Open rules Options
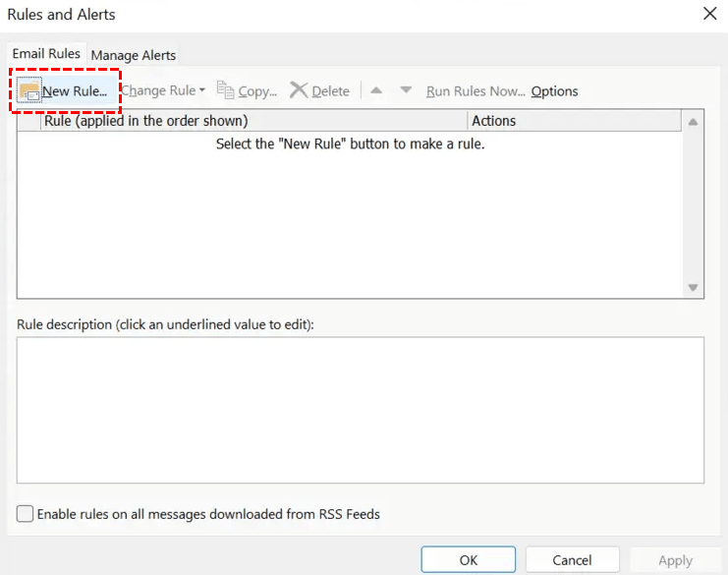Viewport: 728px width, 575px height. [554, 91]
